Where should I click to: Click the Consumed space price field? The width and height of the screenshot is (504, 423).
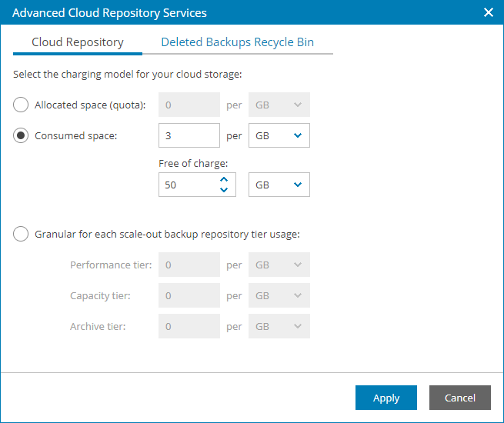(x=189, y=135)
